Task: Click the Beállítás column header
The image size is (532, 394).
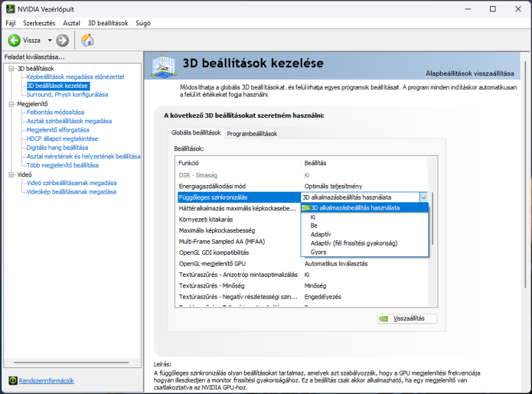Action: point(364,163)
